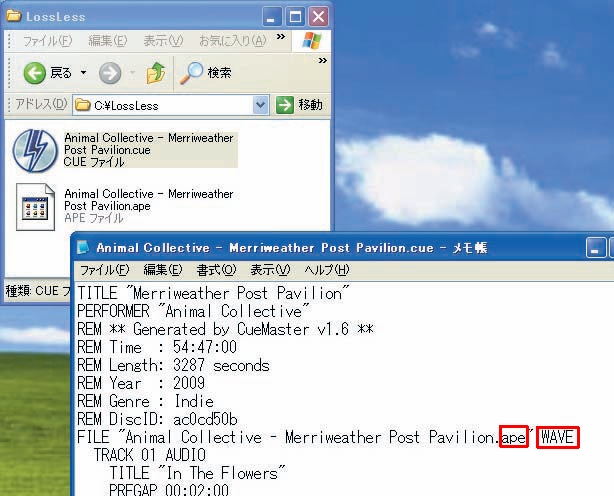This screenshot has height=496, width=614.
Task: Click the REM Genre Indie line
Action: 145,401
